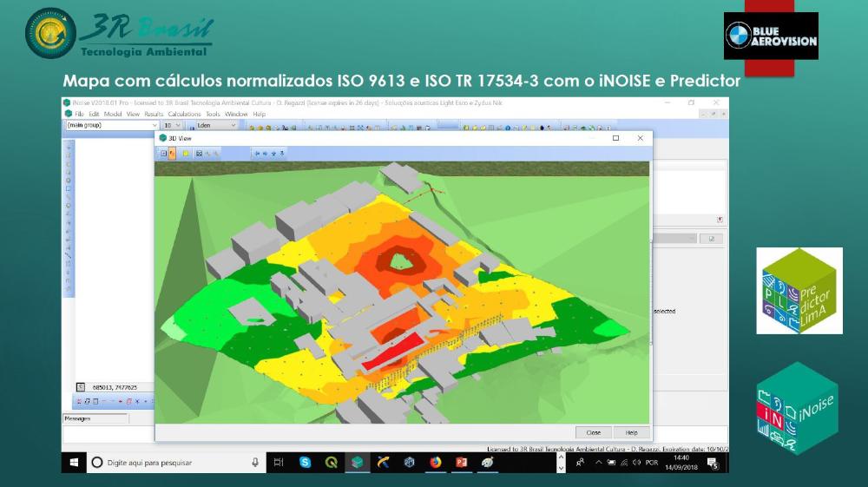Open the grid size dropdown showing 10
This screenshot has height=487, width=868.
click(173, 125)
